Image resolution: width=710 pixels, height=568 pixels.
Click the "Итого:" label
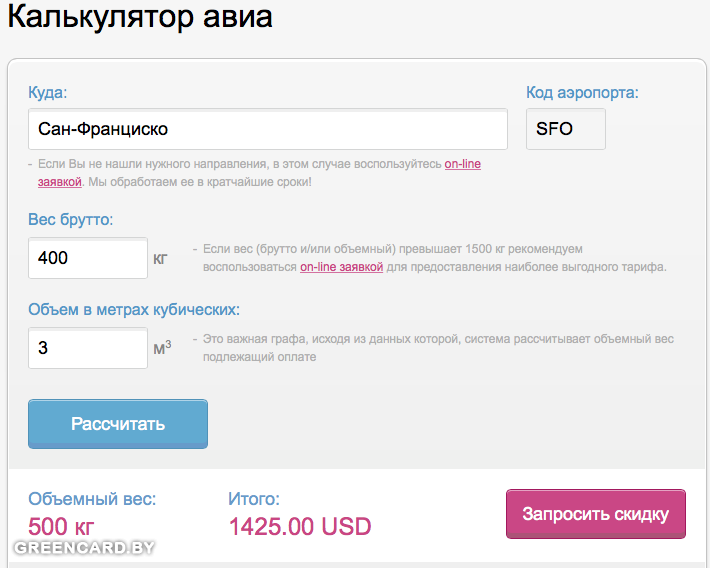coord(254,499)
